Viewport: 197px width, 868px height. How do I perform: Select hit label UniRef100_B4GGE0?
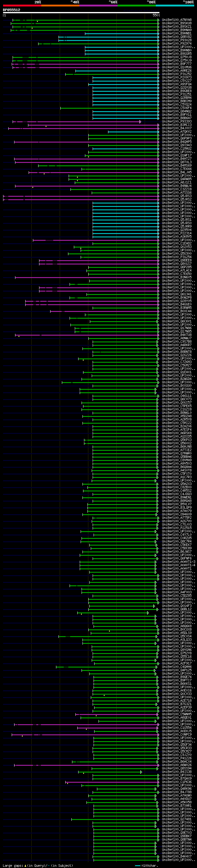coord(177,304)
